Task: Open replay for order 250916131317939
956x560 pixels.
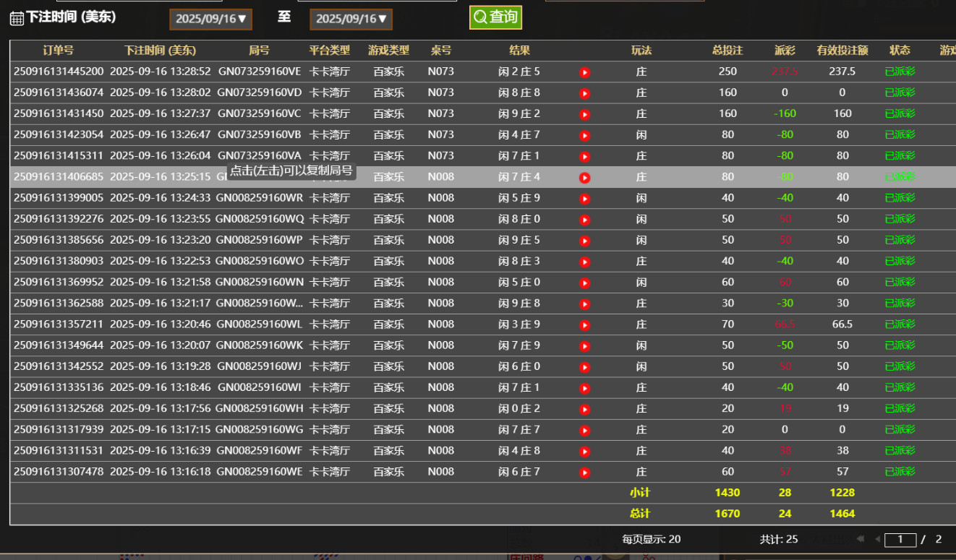Action: click(x=585, y=431)
